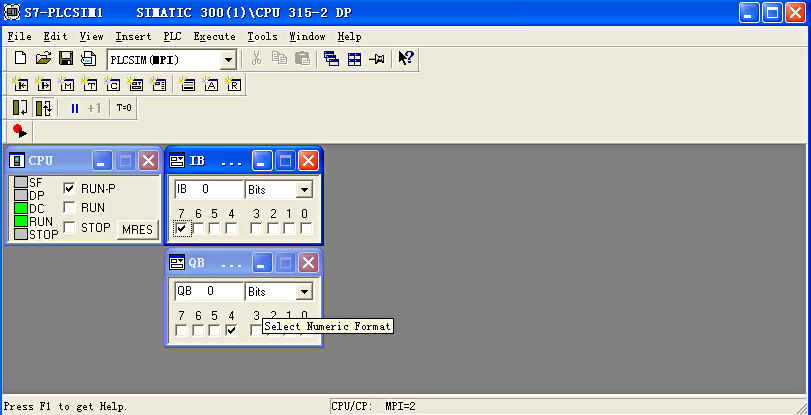Open the Edit menu
811x415 pixels.
[55, 37]
